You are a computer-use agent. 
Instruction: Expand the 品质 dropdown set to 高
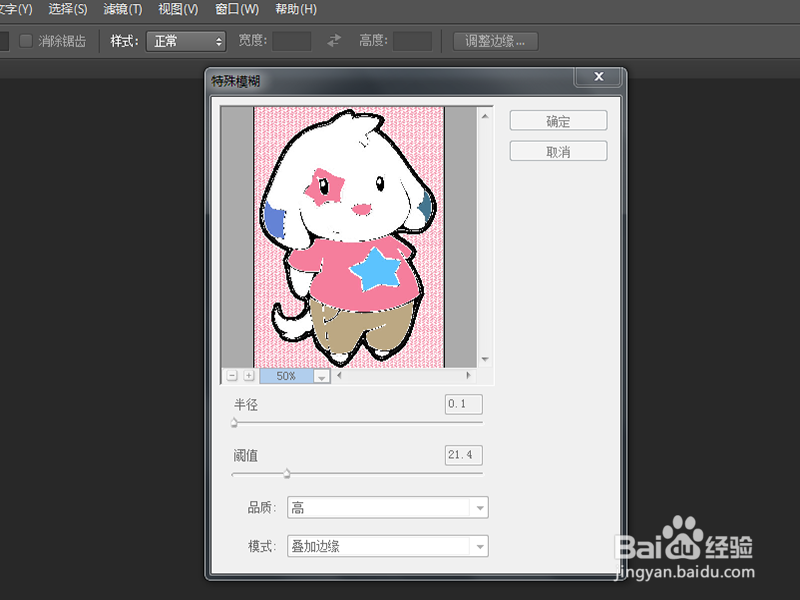388,508
